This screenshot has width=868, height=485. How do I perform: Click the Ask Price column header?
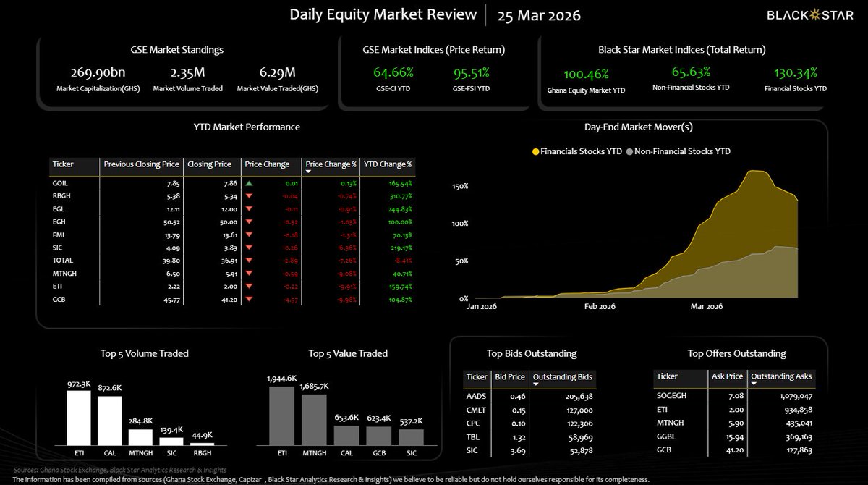coord(728,376)
